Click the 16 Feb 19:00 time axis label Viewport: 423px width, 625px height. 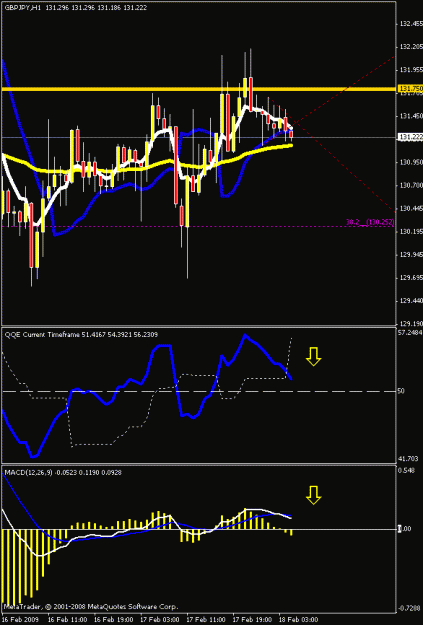point(114,620)
